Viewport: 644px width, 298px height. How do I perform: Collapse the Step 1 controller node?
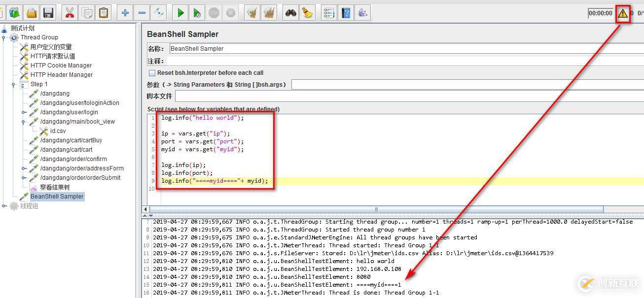coord(14,84)
